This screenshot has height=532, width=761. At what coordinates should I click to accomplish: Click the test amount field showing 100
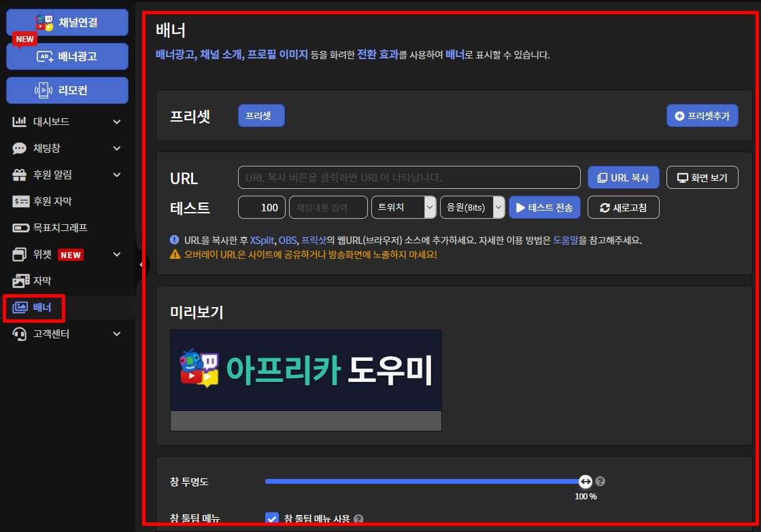pyautogui.click(x=262, y=207)
